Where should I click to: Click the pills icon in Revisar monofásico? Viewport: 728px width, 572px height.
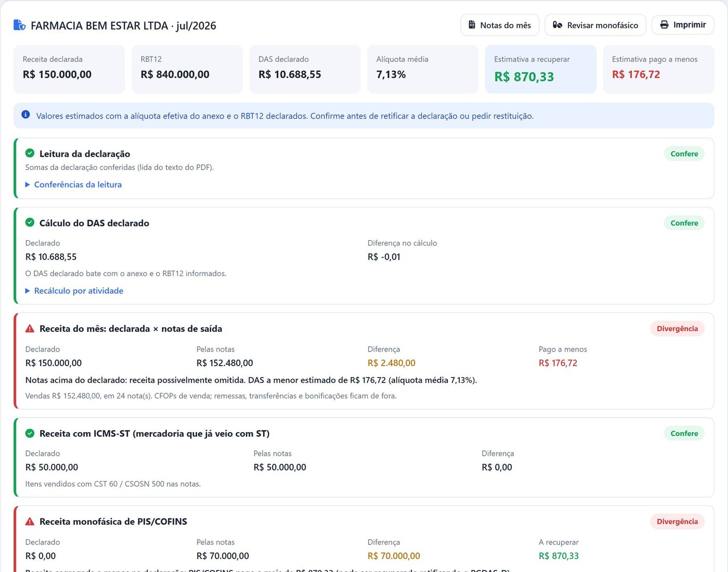click(557, 25)
